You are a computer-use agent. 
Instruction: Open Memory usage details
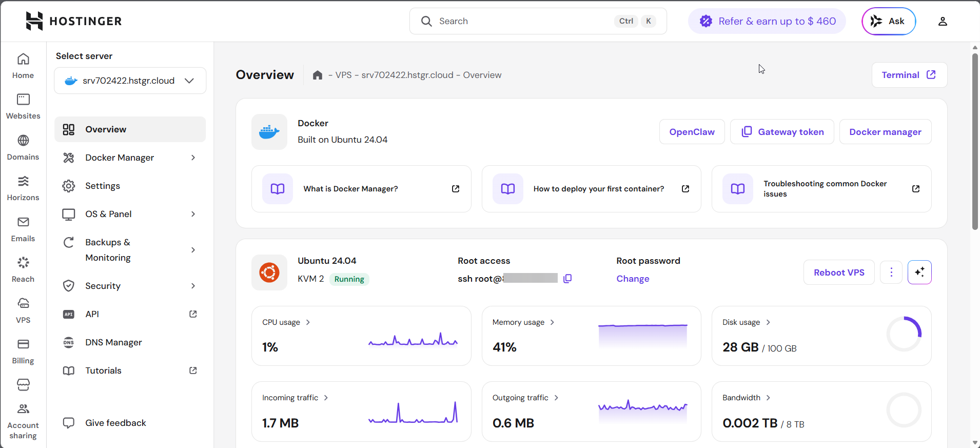(x=523, y=322)
